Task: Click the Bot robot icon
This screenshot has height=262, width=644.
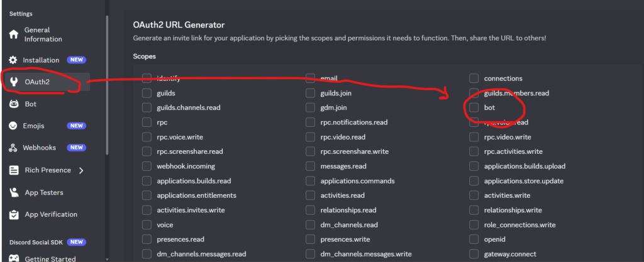Action: point(13,104)
